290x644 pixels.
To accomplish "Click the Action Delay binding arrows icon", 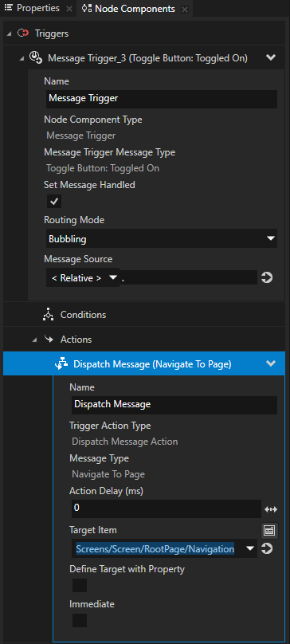I will 271,509.
